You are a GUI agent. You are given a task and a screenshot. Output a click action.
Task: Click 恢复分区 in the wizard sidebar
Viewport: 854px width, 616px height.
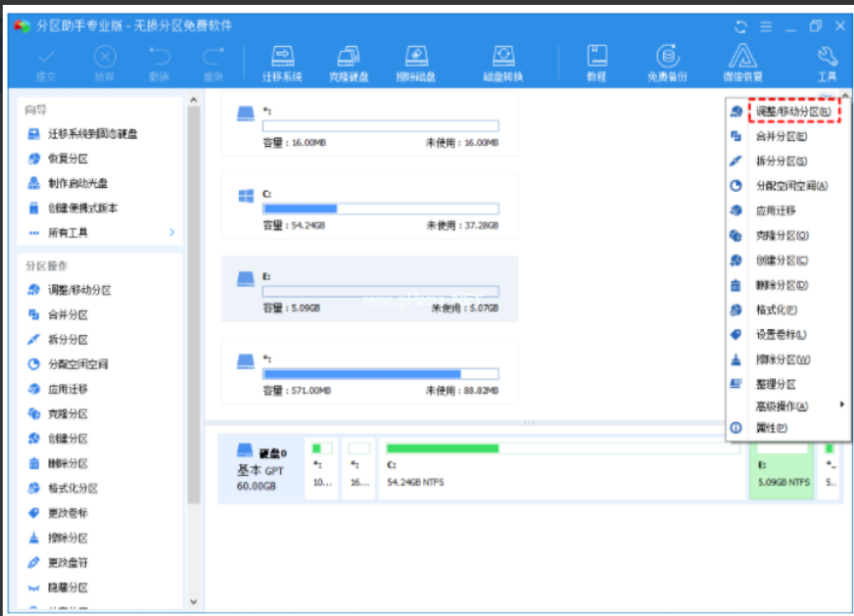[68, 159]
